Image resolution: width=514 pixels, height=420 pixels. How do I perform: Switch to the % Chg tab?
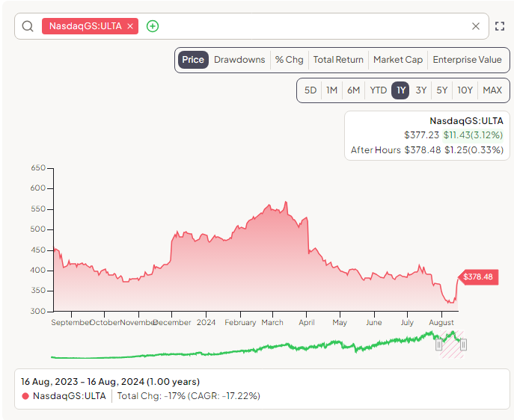289,60
